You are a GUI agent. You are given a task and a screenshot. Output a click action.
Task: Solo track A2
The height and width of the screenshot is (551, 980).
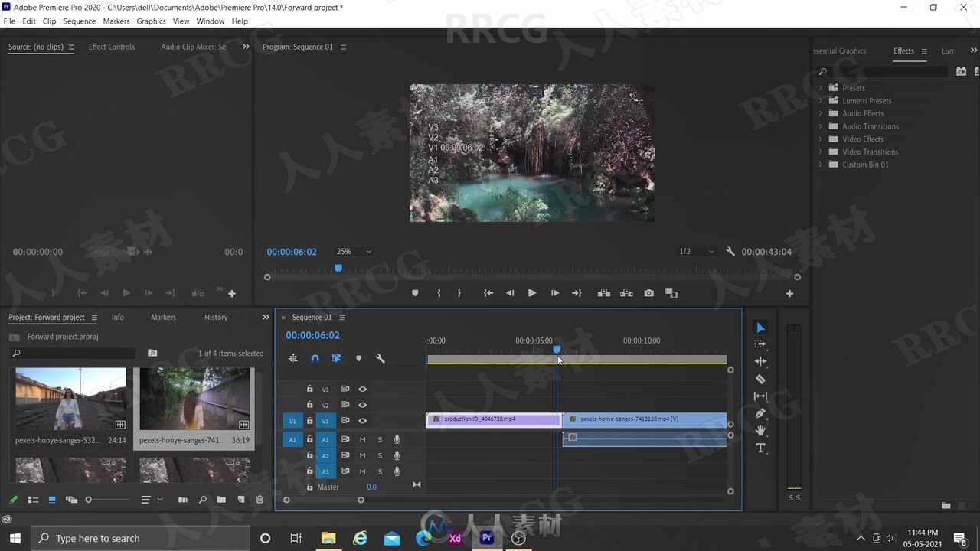[x=379, y=455]
